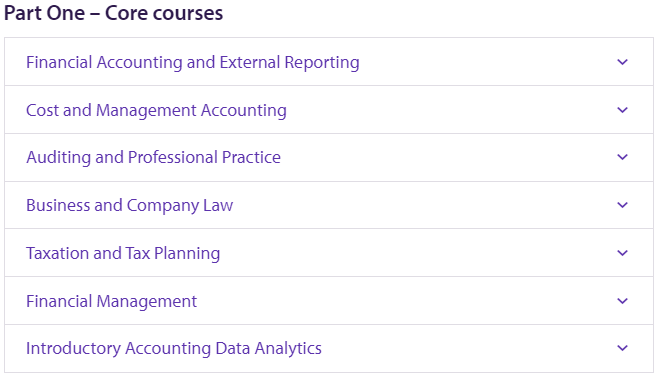Select Taxation and Tax Planning title text
This screenshot has height=377, width=658.
(x=123, y=253)
